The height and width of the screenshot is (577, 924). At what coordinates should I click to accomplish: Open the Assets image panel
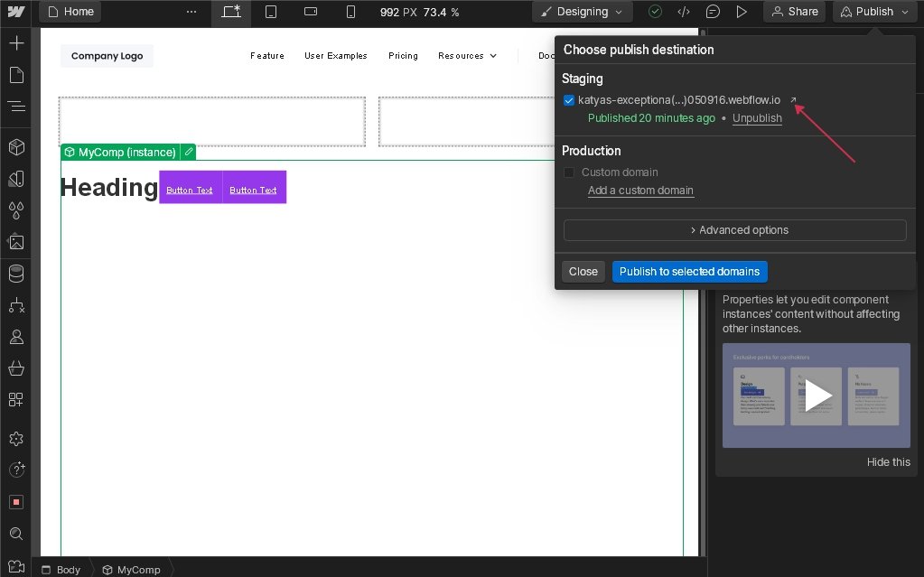(16, 242)
